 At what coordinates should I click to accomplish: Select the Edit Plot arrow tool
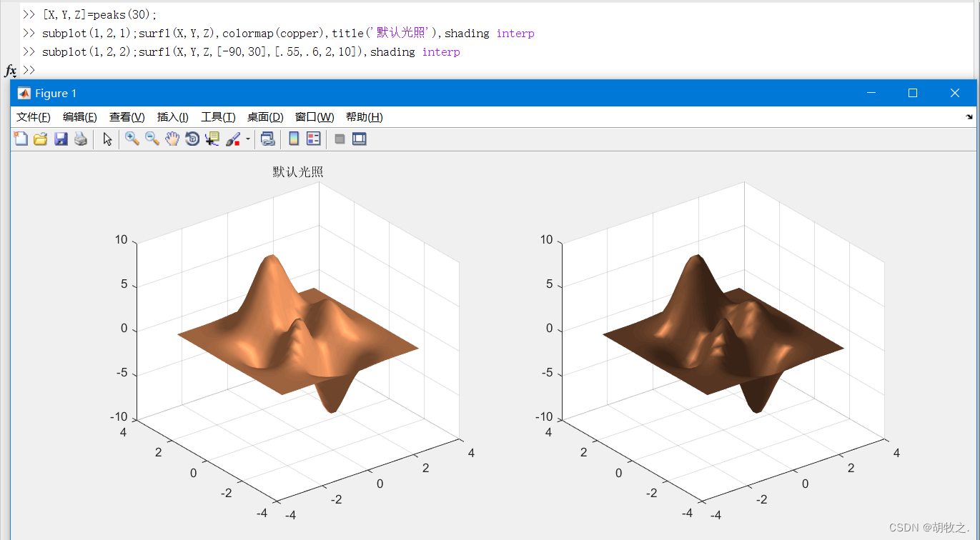click(x=107, y=139)
